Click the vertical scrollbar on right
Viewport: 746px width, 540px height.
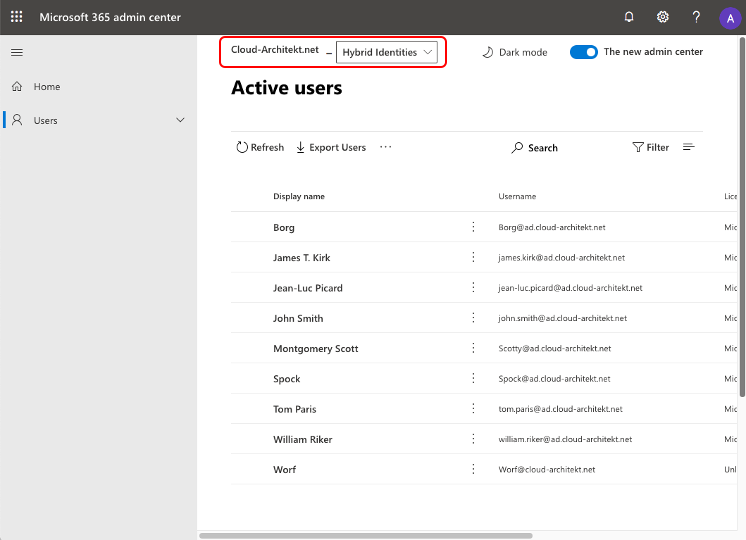[742, 216]
